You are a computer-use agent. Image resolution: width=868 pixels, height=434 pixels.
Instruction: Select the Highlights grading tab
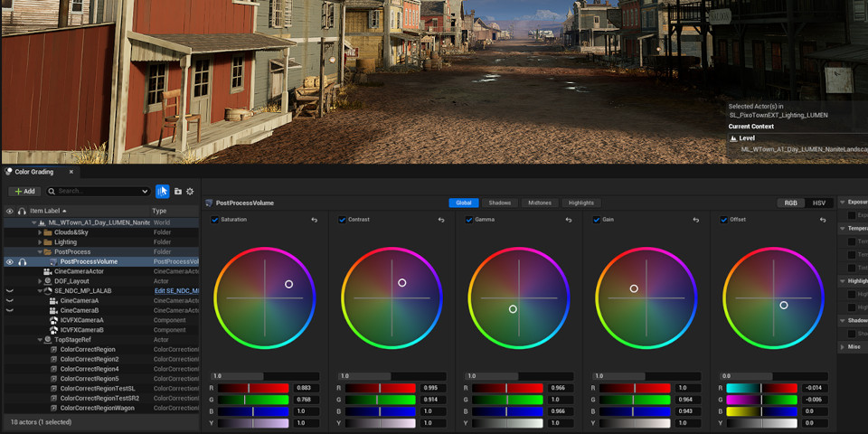580,203
